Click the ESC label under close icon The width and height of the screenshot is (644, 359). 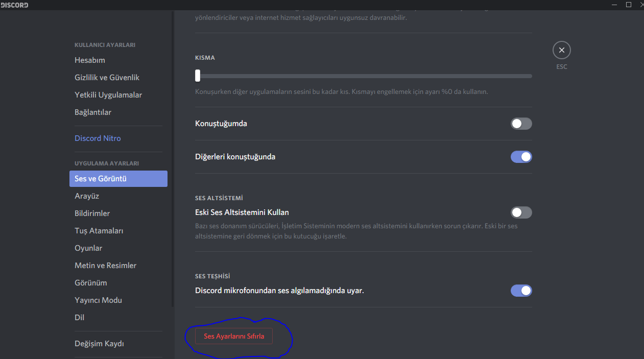(562, 67)
